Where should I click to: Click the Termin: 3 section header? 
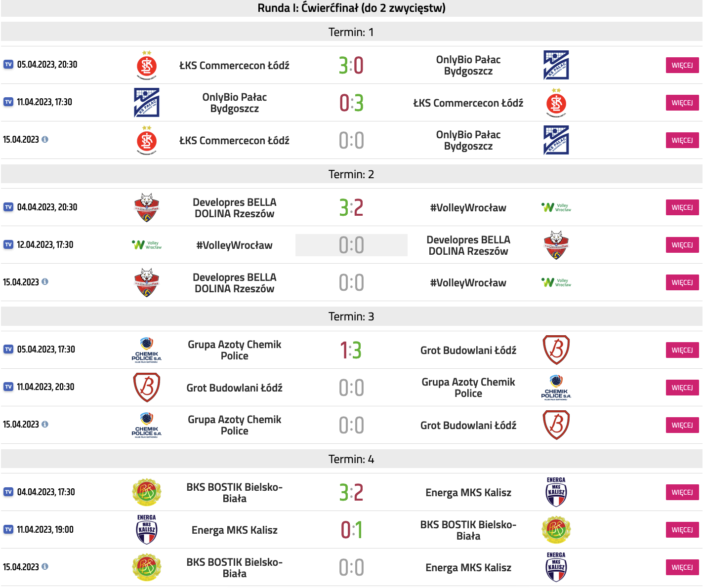pos(351,316)
